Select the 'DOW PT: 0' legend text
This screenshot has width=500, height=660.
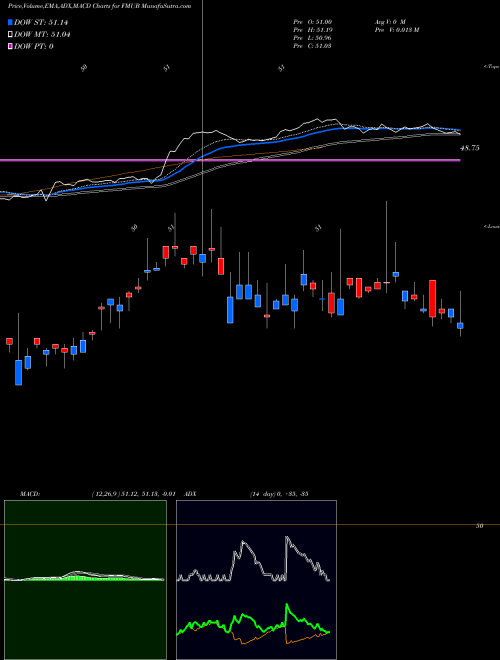tap(34, 46)
